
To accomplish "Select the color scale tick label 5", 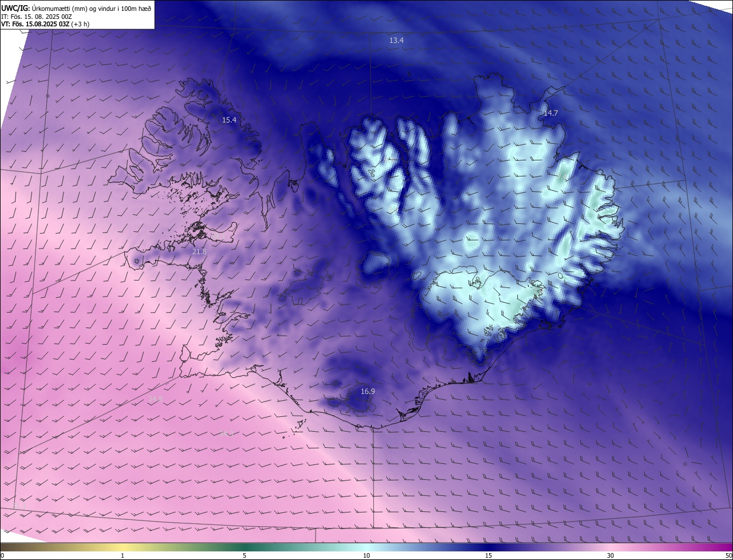I will coord(245,555).
